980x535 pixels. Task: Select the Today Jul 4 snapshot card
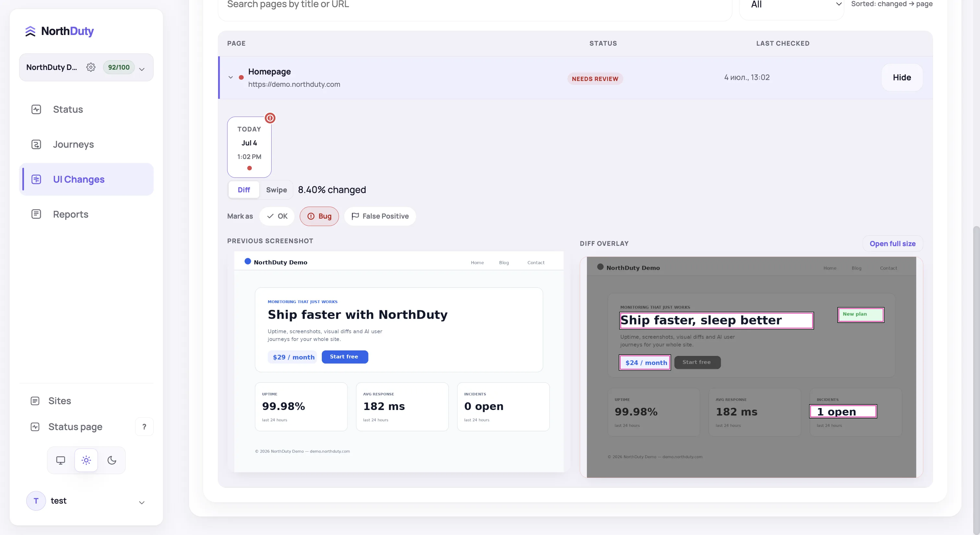coord(249,148)
